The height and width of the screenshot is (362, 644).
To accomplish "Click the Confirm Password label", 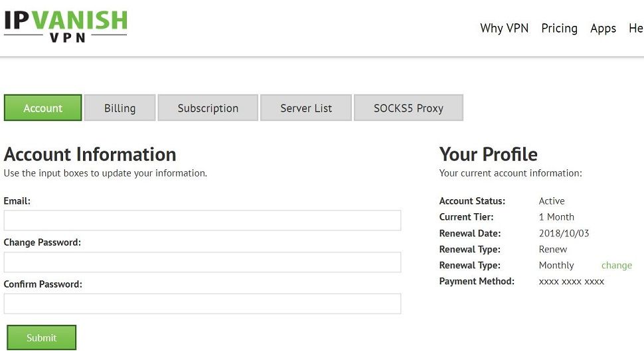I will [43, 284].
